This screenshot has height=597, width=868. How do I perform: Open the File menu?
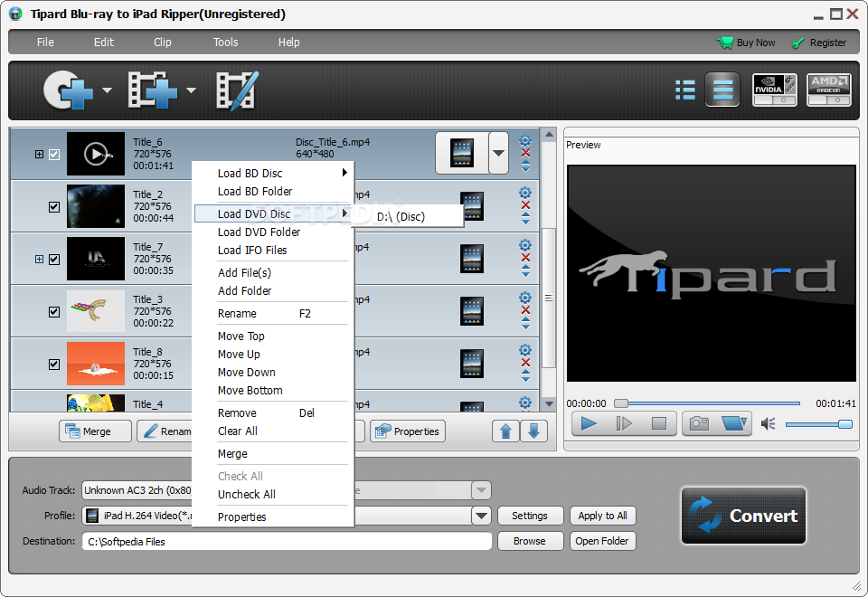click(45, 43)
